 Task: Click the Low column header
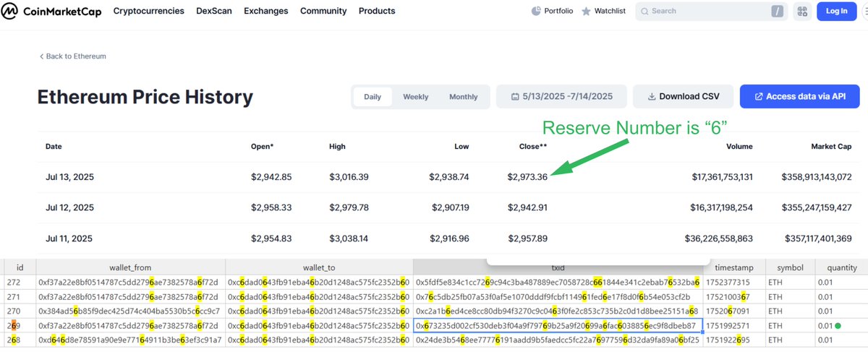coord(461,146)
